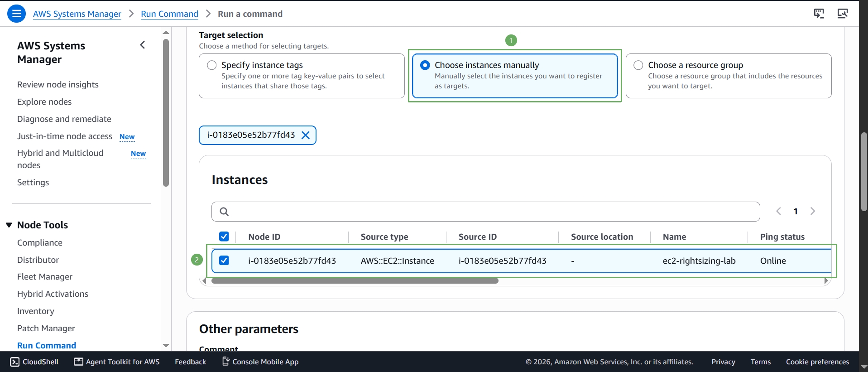Open Run Command in sidebar

click(47, 346)
